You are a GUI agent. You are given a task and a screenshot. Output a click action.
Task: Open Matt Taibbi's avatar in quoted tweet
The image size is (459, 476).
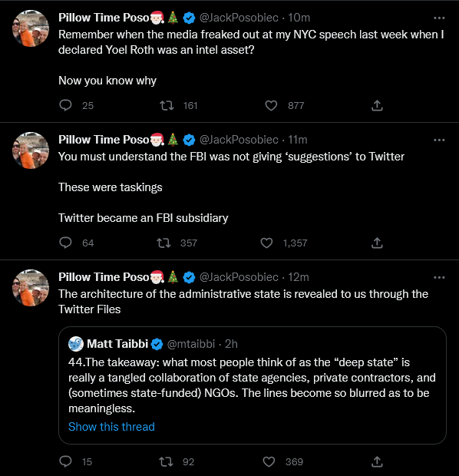coord(76,344)
